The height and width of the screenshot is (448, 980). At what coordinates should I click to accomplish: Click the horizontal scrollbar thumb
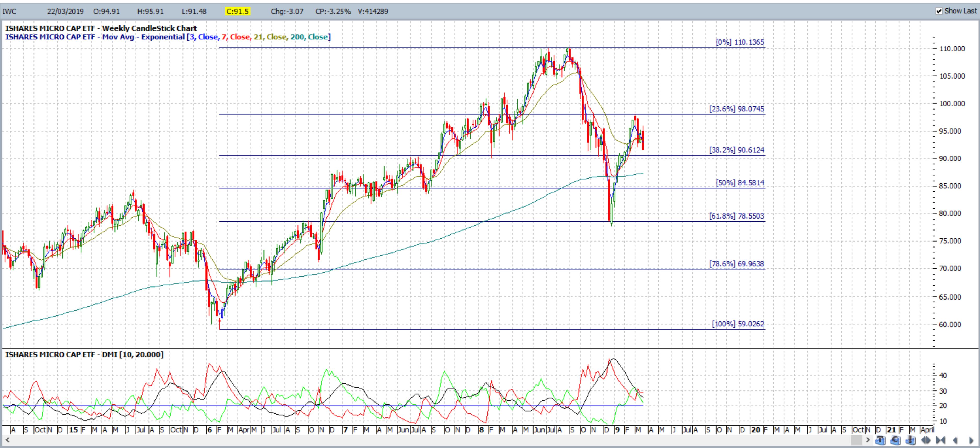tap(856, 440)
